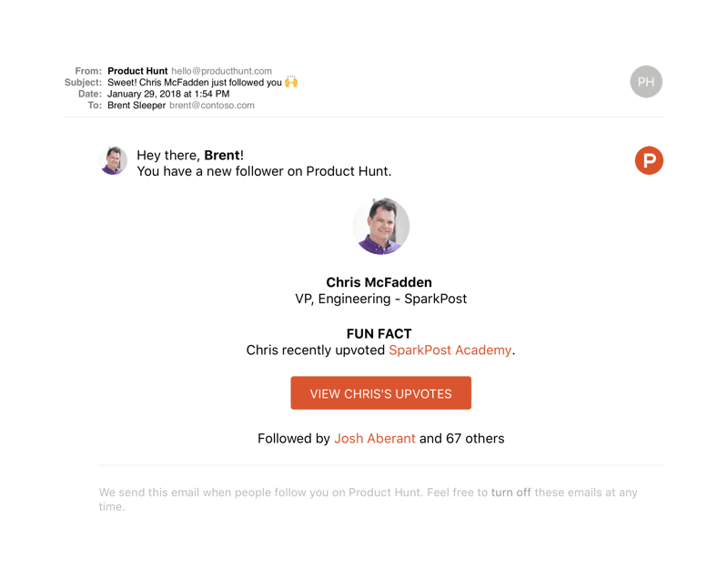Viewport: 728px width, 579px height.
Task: Open the small profile photo beside greeting
Action: click(x=113, y=160)
